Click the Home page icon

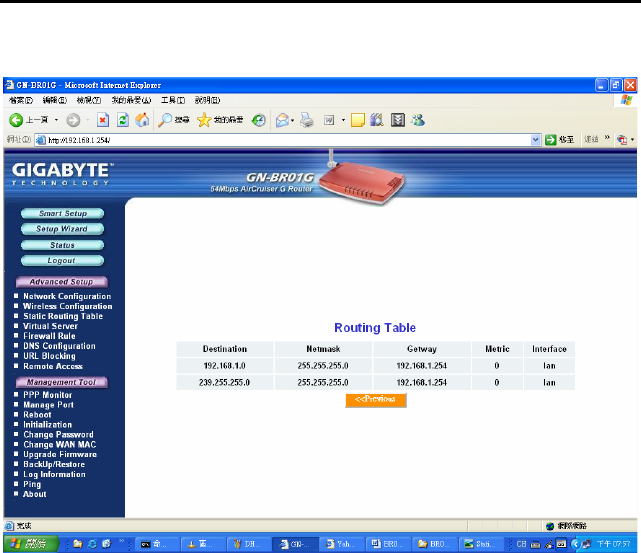pos(142,120)
